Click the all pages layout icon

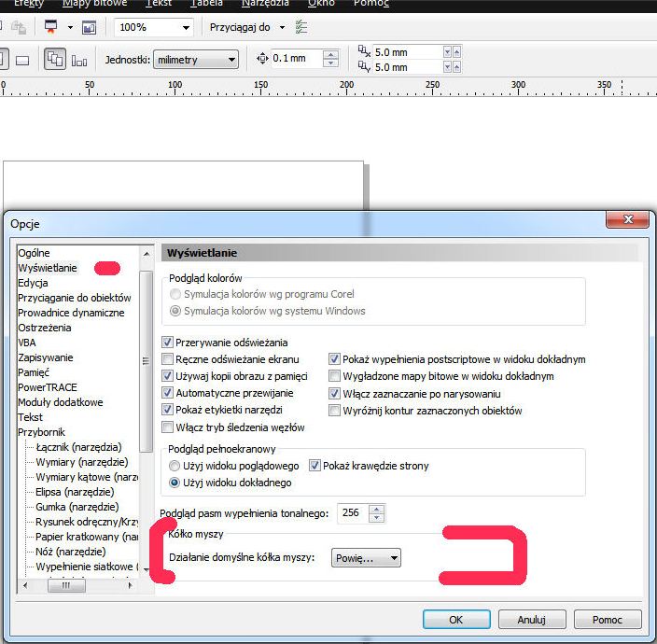point(79,60)
